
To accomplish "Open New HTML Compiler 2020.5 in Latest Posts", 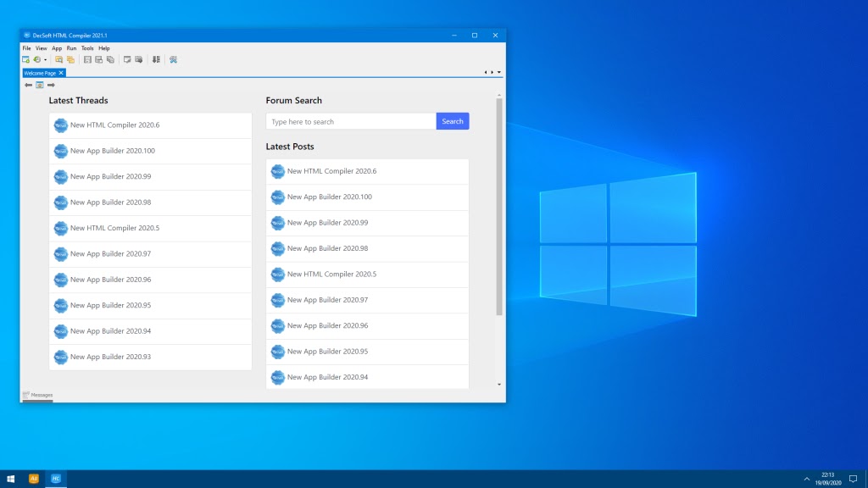I will [367, 274].
